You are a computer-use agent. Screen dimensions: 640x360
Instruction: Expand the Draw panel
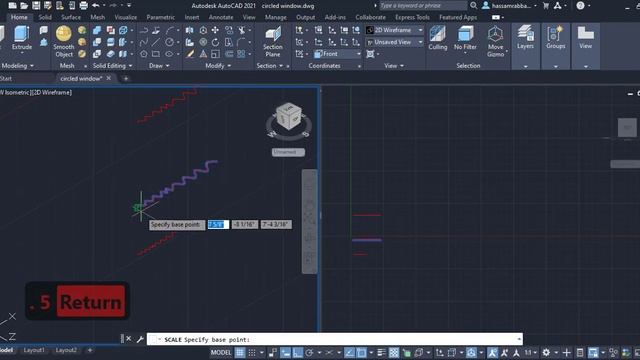click(x=159, y=66)
